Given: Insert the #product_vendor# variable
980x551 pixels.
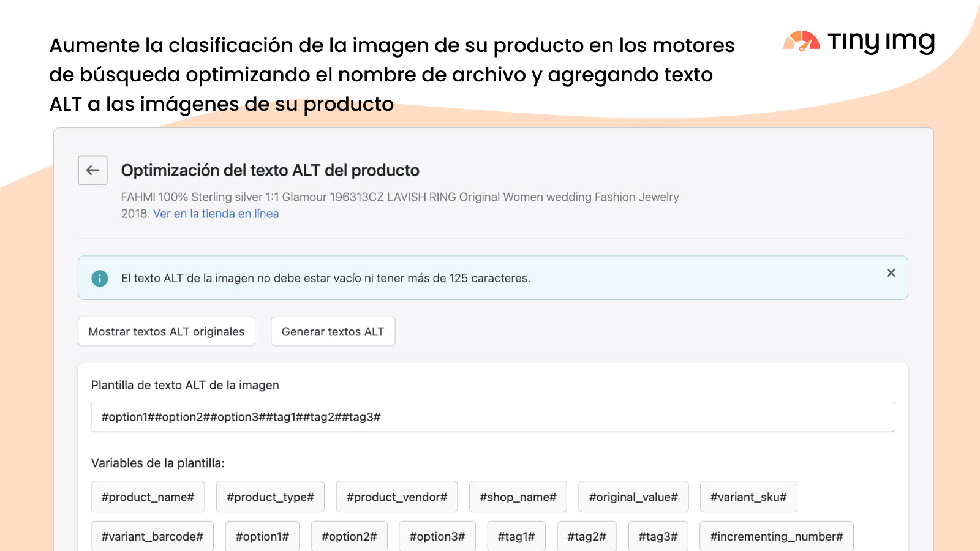Looking at the screenshot, I should tap(397, 497).
